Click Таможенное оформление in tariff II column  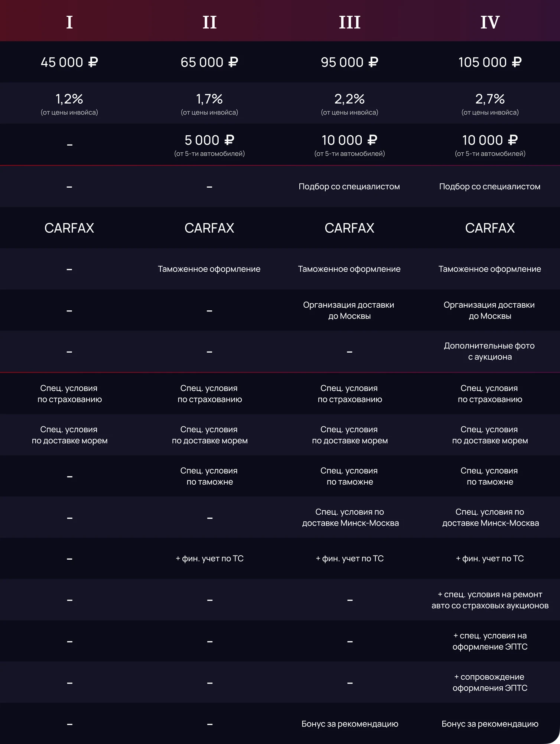[209, 269]
